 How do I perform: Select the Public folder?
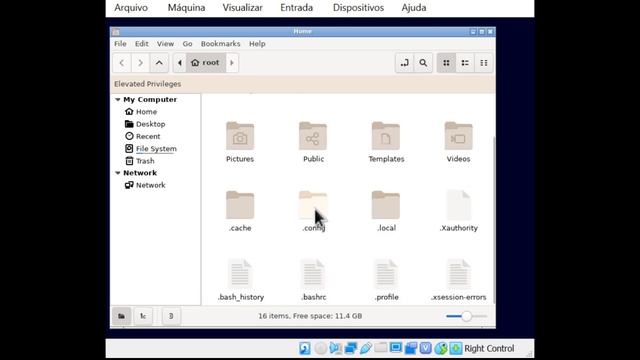(313, 142)
